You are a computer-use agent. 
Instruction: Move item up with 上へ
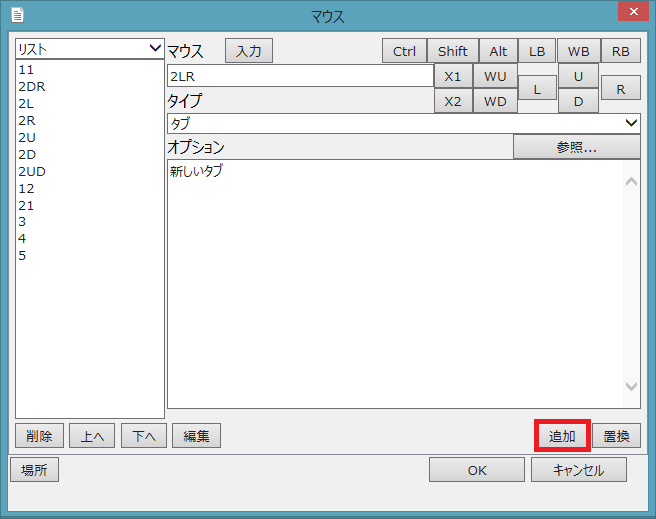pos(92,436)
